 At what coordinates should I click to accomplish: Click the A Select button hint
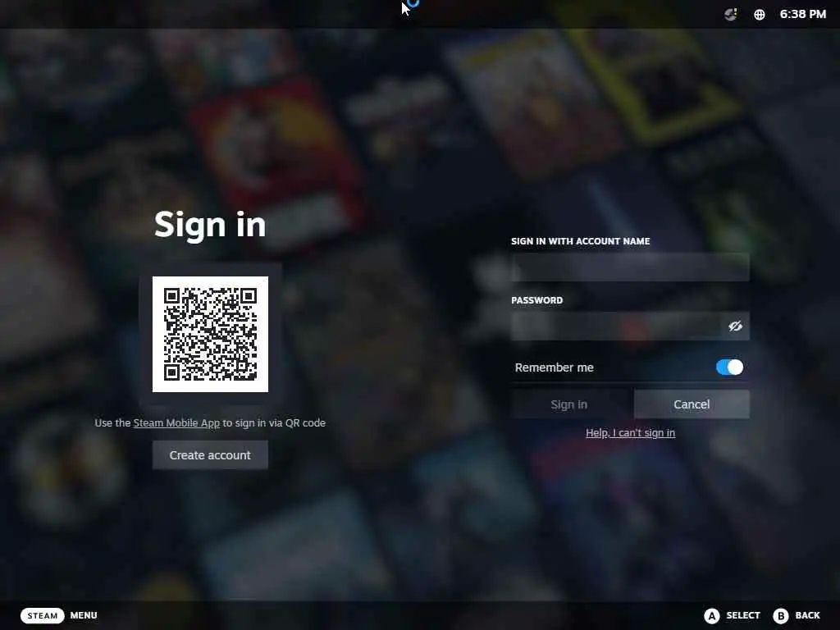pos(732,615)
